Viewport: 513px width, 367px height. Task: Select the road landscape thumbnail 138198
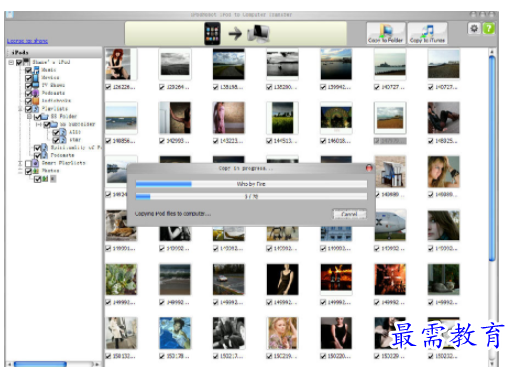(x=229, y=64)
